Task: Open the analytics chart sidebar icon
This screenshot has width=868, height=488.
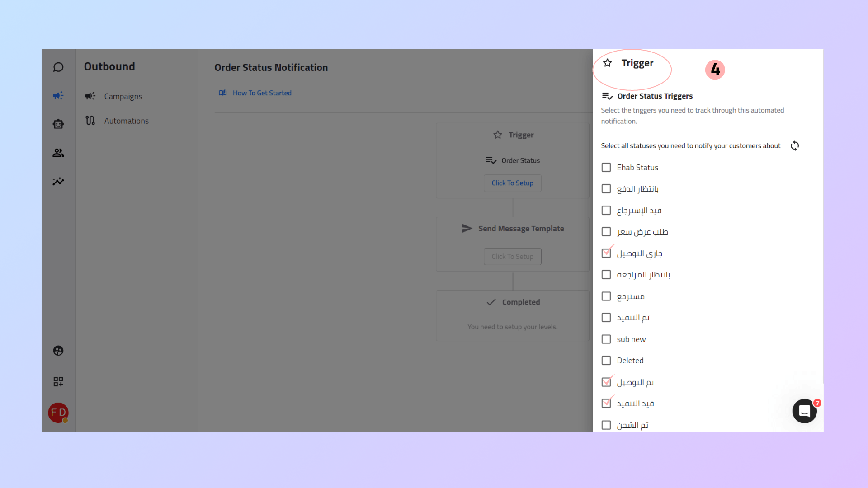Action: point(58,181)
